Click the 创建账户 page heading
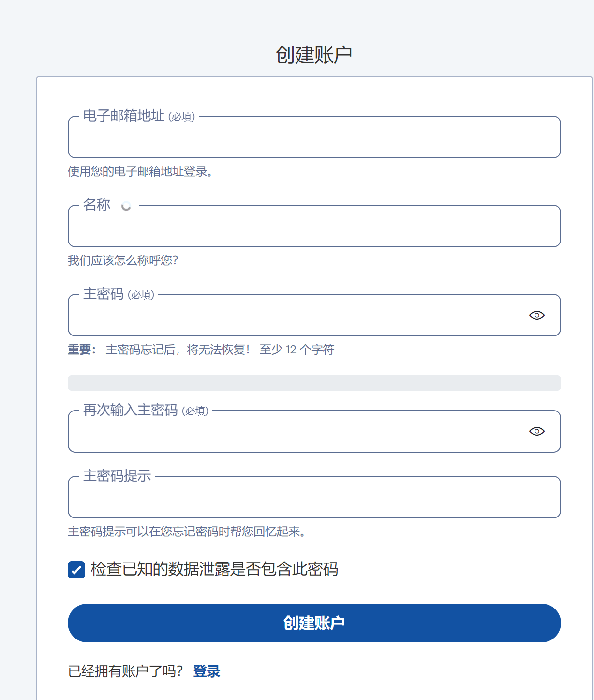Screen dimensions: 594x700 314,55
